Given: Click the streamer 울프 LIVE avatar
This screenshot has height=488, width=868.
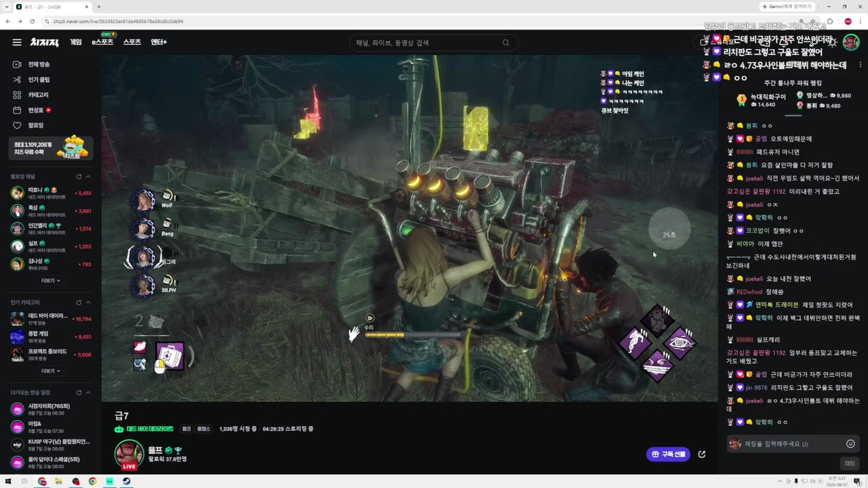Looking at the screenshot, I should pyautogui.click(x=129, y=455).
